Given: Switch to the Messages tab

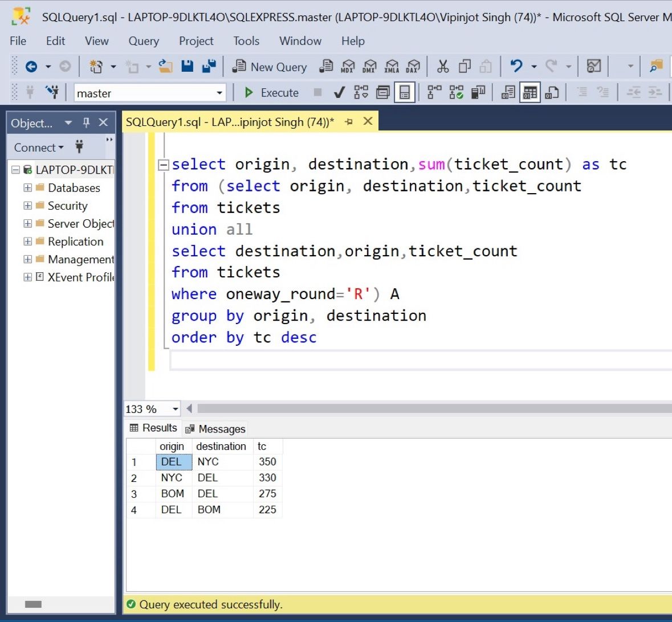Looking at the screenshot, I should click(215, 429).
